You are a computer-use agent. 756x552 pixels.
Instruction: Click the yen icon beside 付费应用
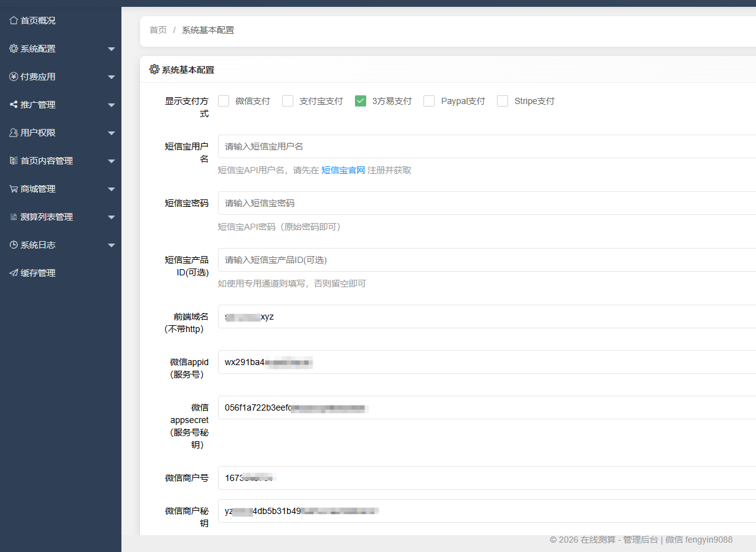tap(14, 77)
